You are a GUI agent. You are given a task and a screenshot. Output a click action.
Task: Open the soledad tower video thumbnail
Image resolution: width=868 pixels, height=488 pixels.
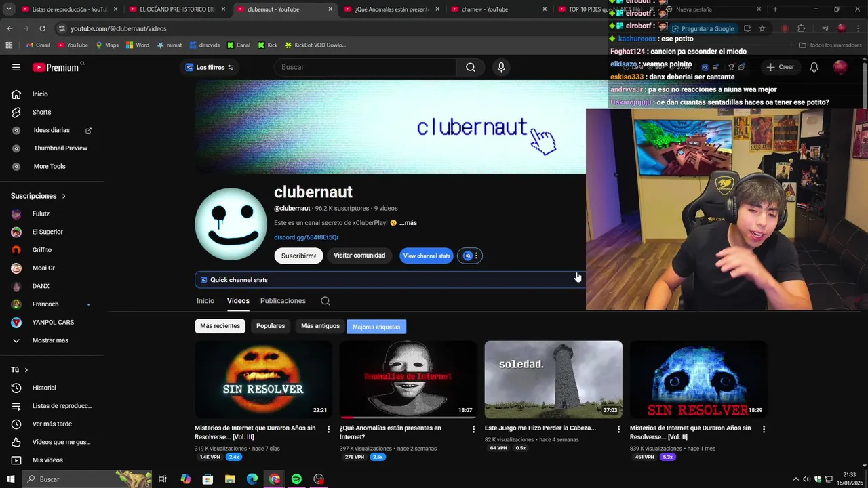(553, 379)
